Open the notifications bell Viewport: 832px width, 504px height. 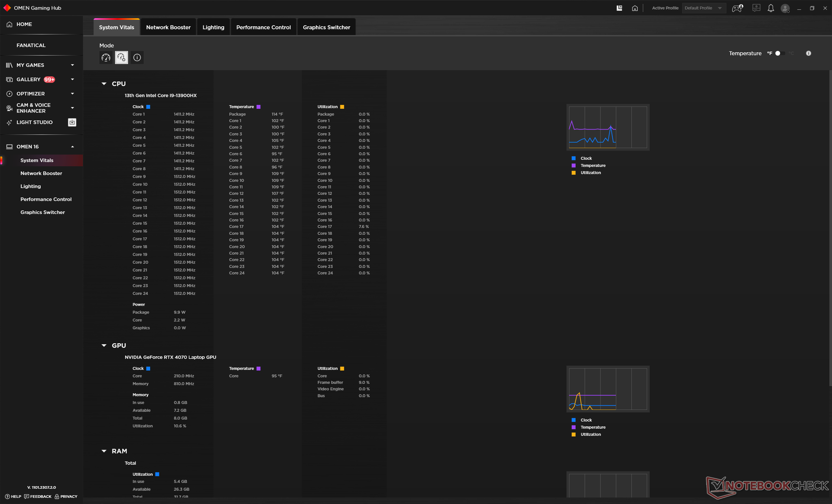coord(770,8)
